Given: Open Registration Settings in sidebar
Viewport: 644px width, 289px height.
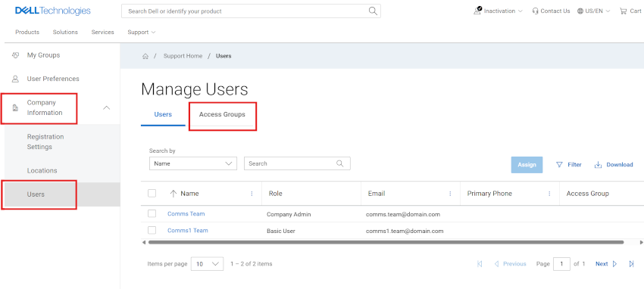Looking at the screenshot, I should tap(45, 141).
